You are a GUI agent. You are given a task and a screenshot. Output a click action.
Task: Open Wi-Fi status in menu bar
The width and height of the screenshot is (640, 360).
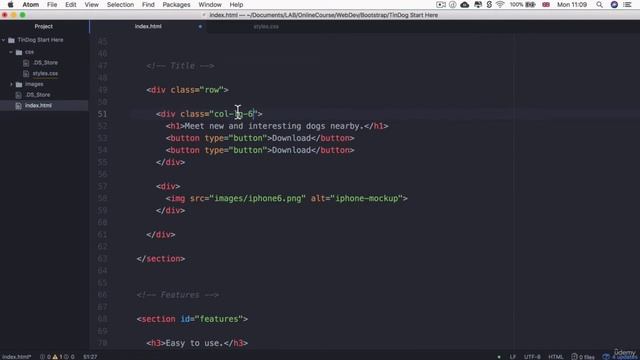point(500,4)
